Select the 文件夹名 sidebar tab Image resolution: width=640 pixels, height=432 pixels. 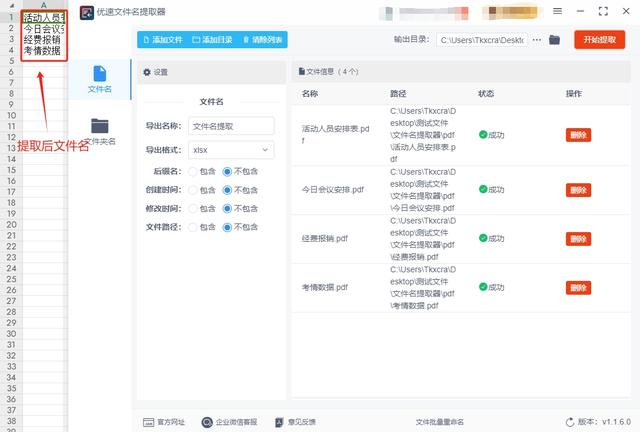tap(100, 131)
